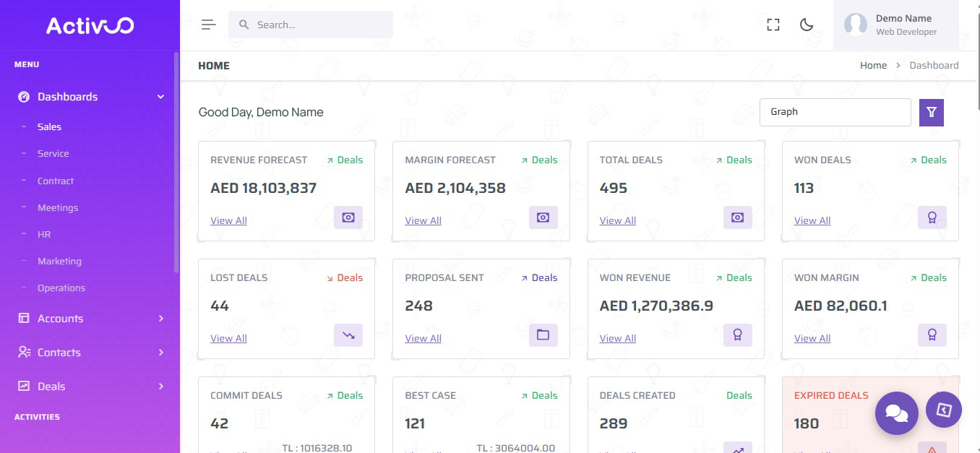Toggle fullscreen mode icon
The height and width of the screenshot is (453, 980).
773,25
